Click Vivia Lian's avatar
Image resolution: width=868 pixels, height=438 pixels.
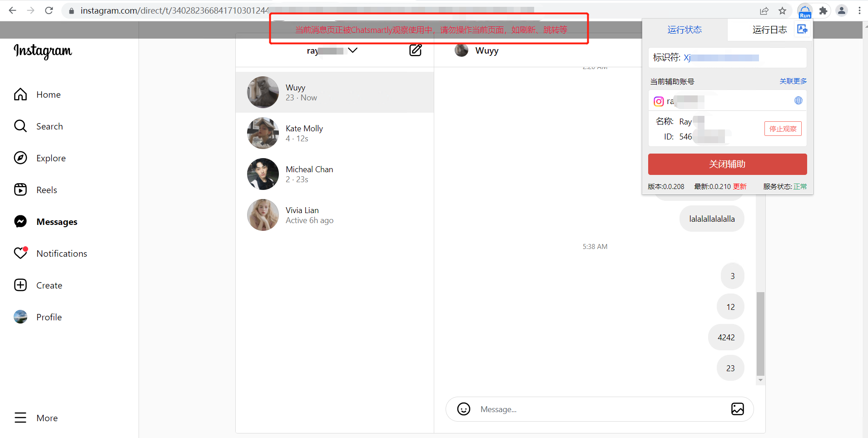pos(263,215)
